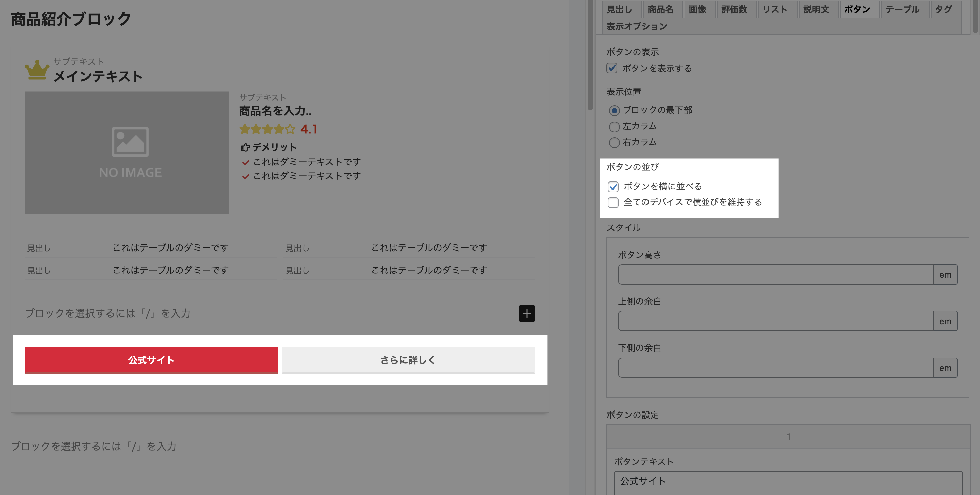Click the star rating icons
The height and width of the screenshot is (495, 980).
click(268, 129)
